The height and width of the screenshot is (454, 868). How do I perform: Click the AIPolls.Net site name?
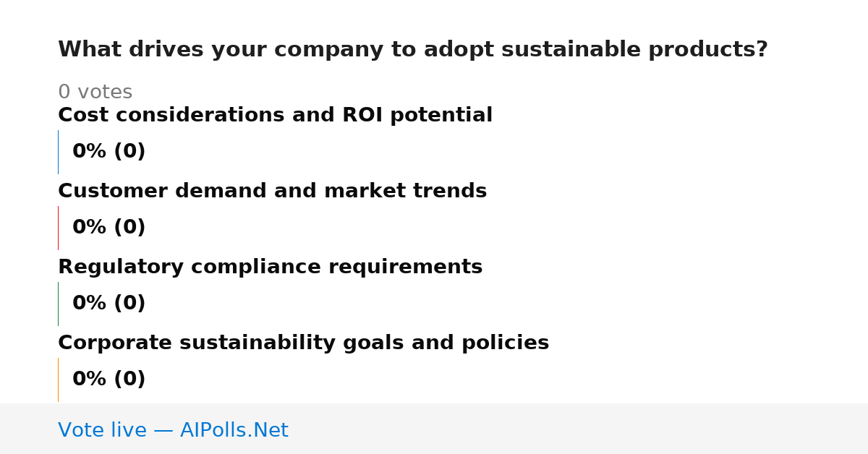(234, 431)
